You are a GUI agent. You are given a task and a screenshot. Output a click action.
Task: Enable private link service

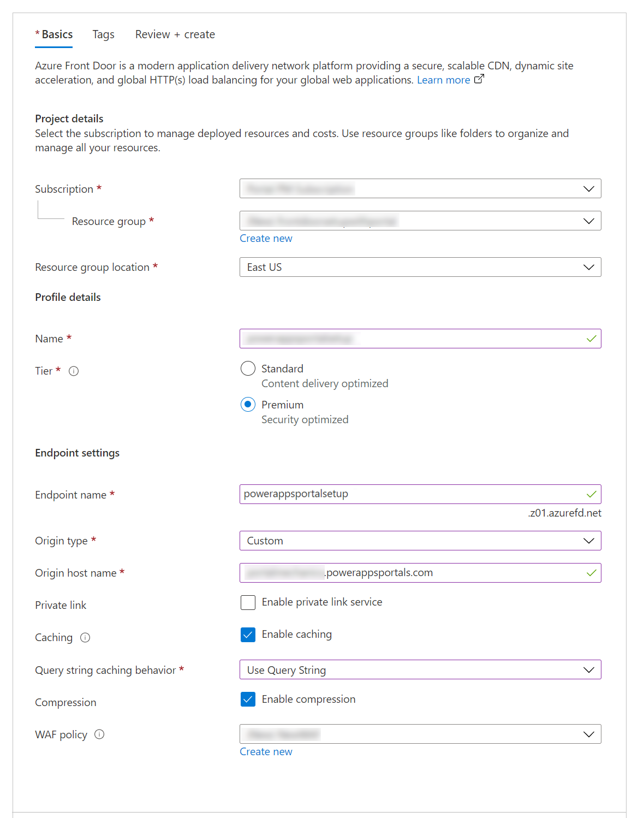248,602
